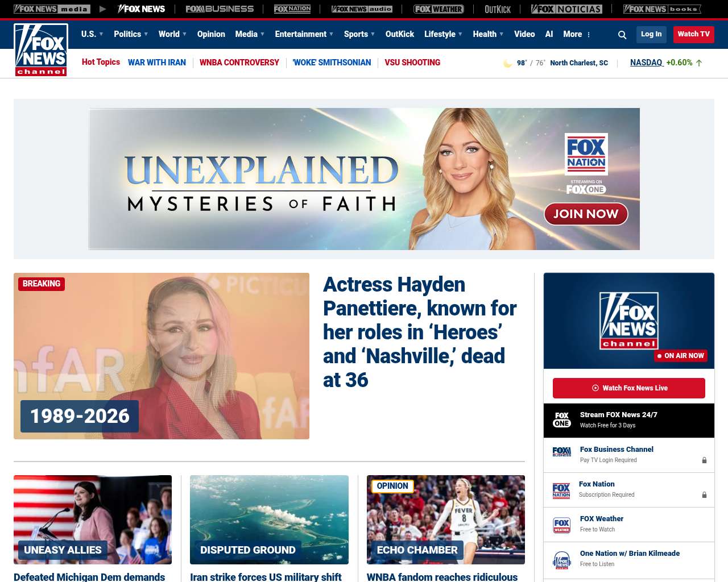
Task: Open the OutKick nav item
Action: [400, 34]
